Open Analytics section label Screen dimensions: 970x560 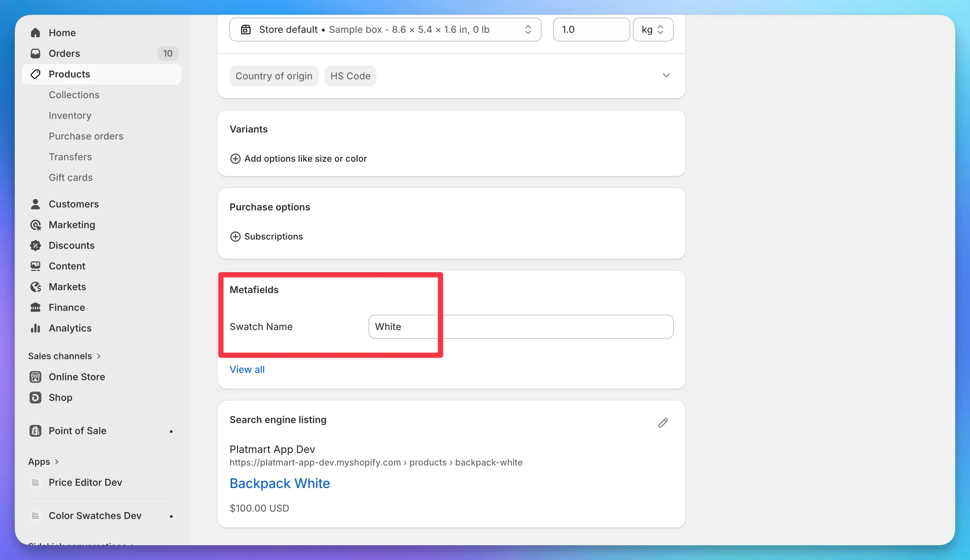point(70,328)
